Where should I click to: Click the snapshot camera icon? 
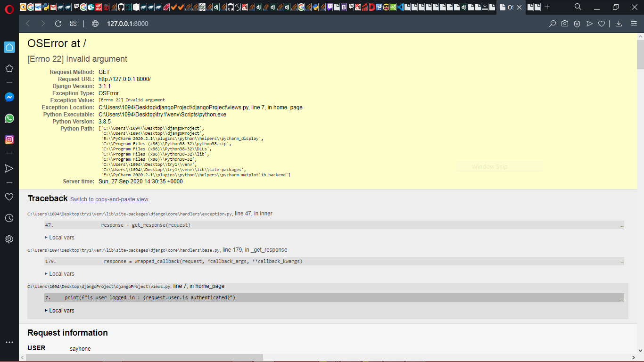click(564, 24)
